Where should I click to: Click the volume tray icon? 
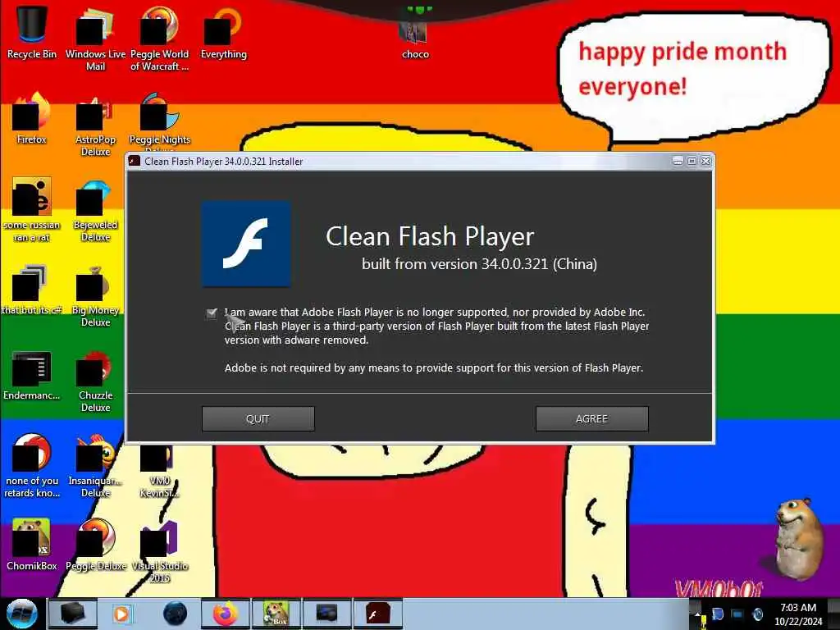757,614
